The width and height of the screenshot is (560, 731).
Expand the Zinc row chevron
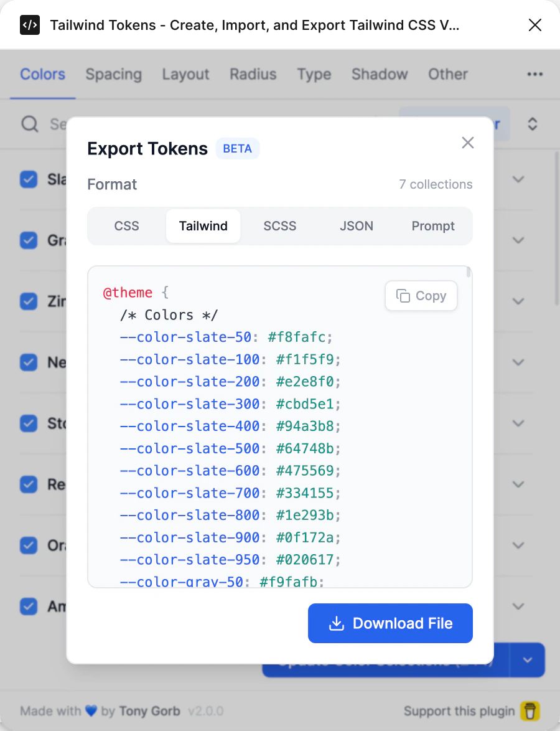pyautogui.click(x=518, y=301)
